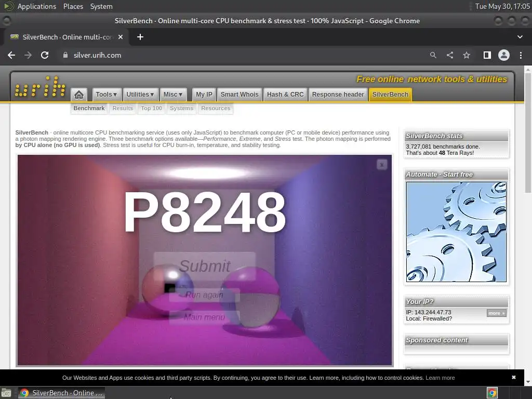Bookmark this page with star
The image size is (532, 399).
coord(467,55)
